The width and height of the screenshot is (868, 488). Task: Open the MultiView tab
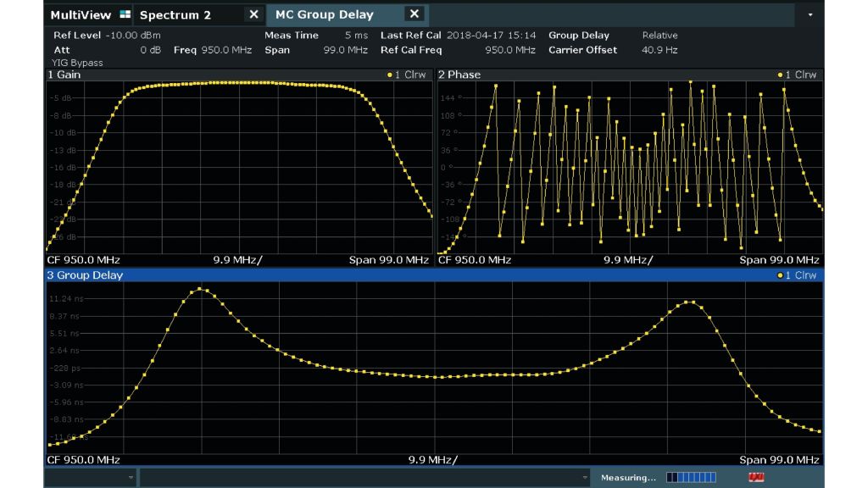click(81, 15)
